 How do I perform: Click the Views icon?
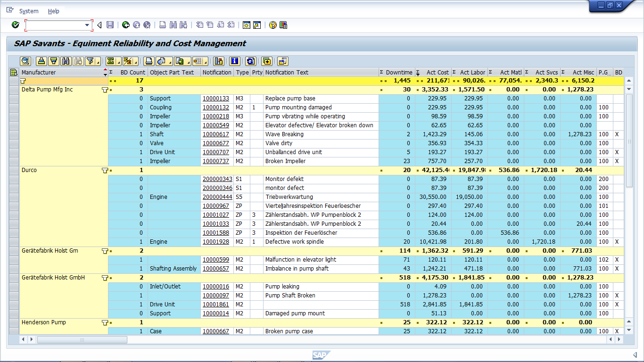point(161,61)
